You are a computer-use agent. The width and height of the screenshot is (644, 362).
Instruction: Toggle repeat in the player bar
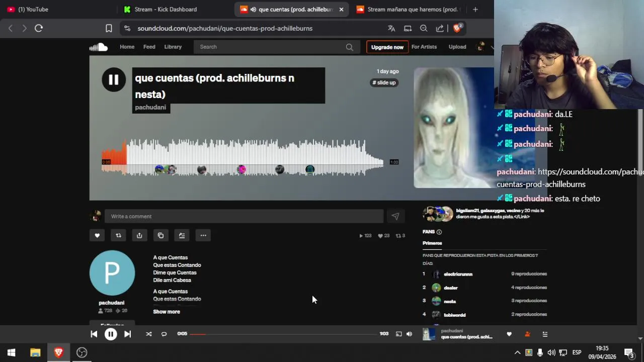164,334
